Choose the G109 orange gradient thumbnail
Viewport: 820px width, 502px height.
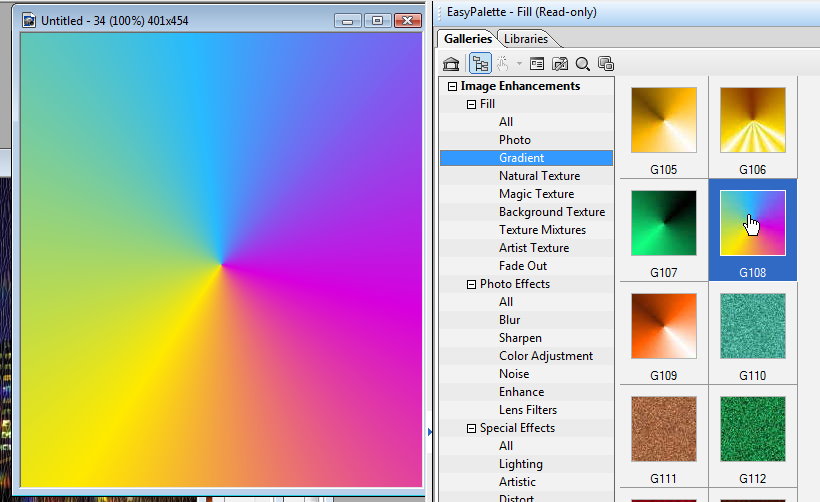(x=664, y=326)
